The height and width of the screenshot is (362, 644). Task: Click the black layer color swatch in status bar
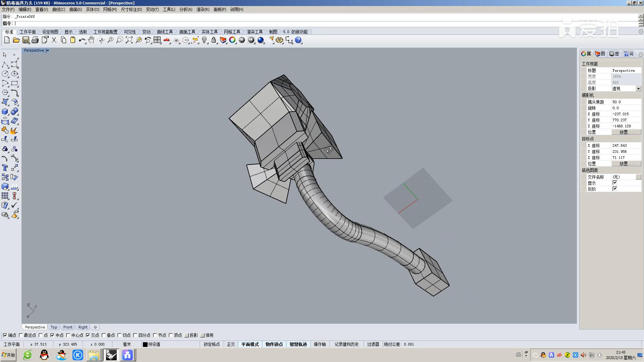(x=145, y=344)
